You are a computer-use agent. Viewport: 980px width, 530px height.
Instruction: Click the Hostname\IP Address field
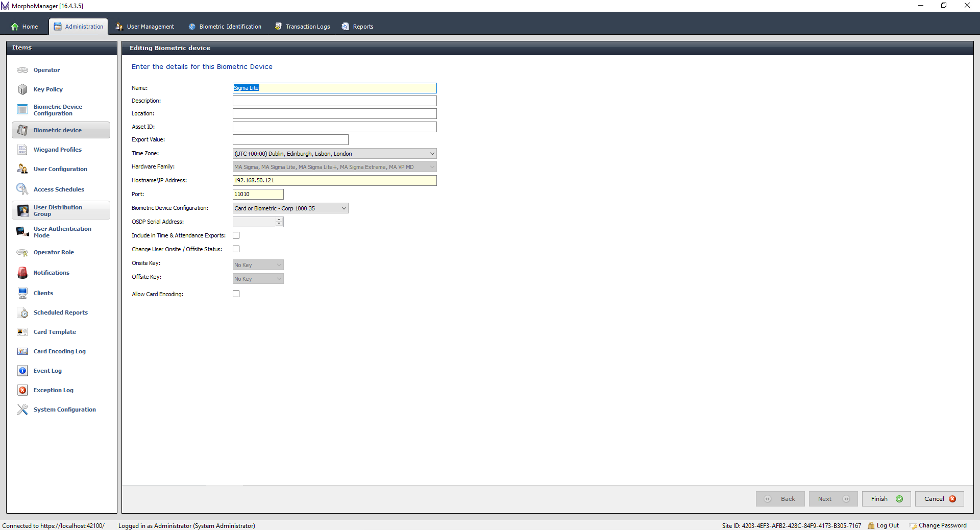click(335, 181)
